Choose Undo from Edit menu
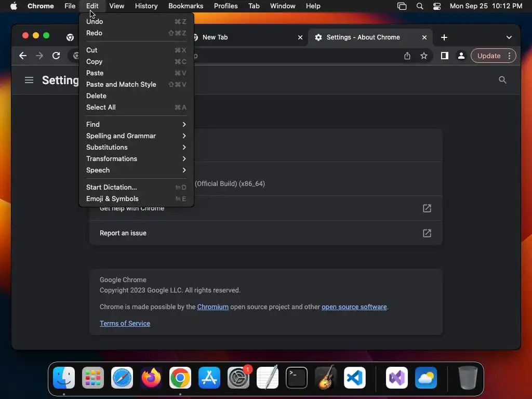The height and width of the screenshot is (399, 532). pyautogui.click(x=136, y=21)
